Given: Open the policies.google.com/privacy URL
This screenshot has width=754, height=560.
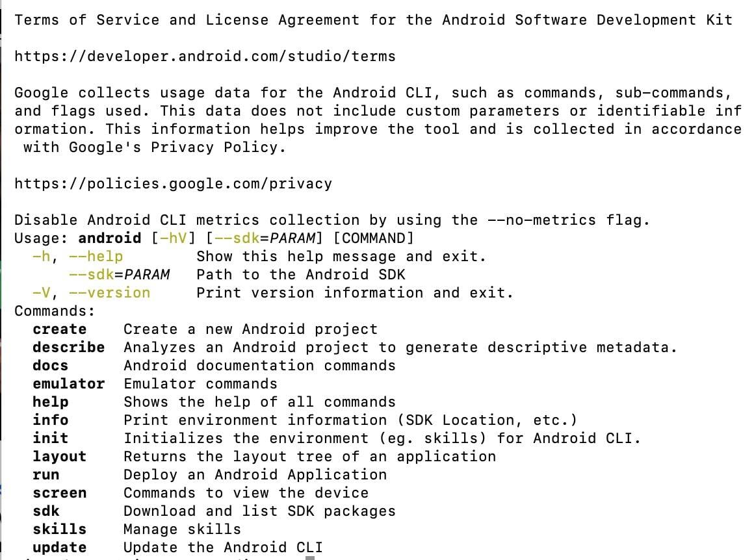Looking at the screenshot, I should [173, 184].
